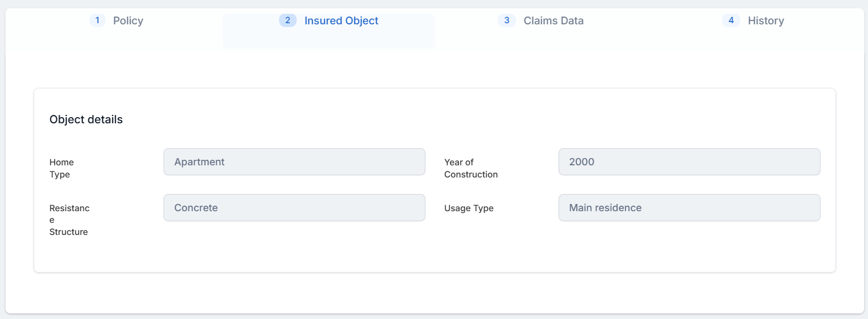Viewport: 868px width, 319px height.
Task: Click the Home Type label
Action: tap(61, 168)
